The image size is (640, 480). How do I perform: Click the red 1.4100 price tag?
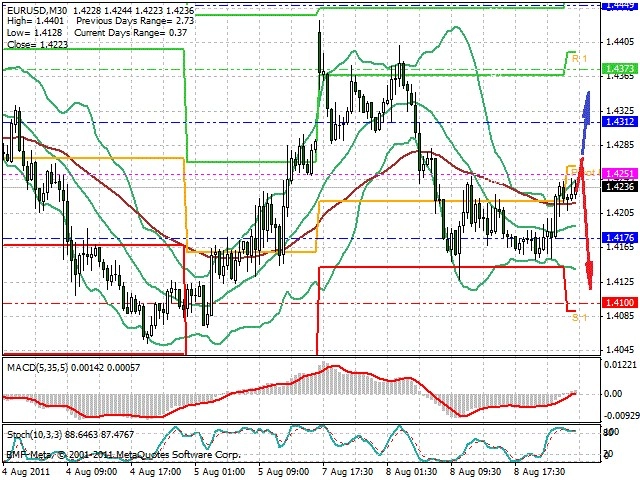point(620,302)
